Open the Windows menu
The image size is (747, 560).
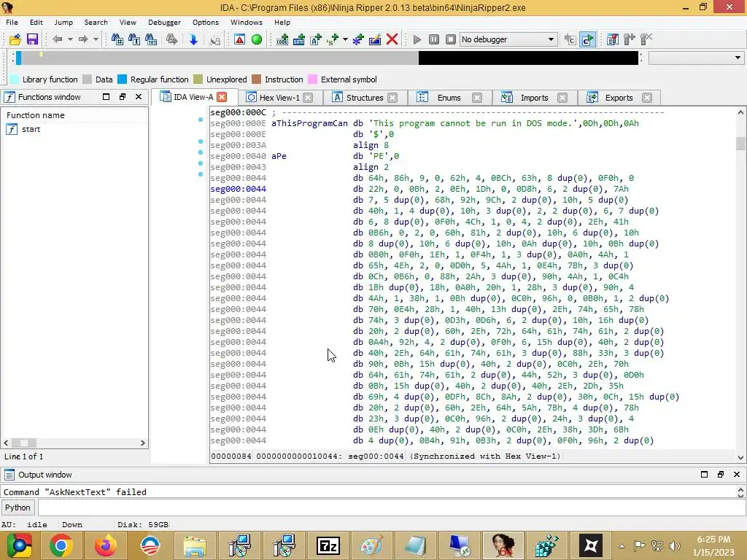pyautogui.click(x=247, y=23)
